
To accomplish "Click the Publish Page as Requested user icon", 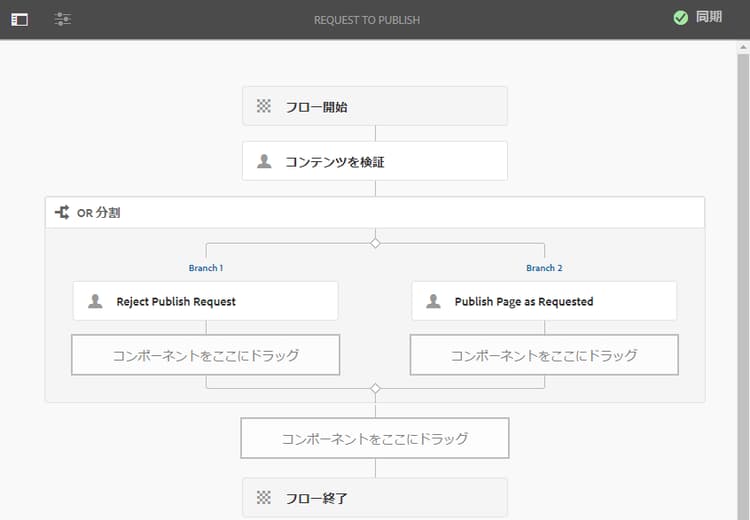I will point(433,301).
